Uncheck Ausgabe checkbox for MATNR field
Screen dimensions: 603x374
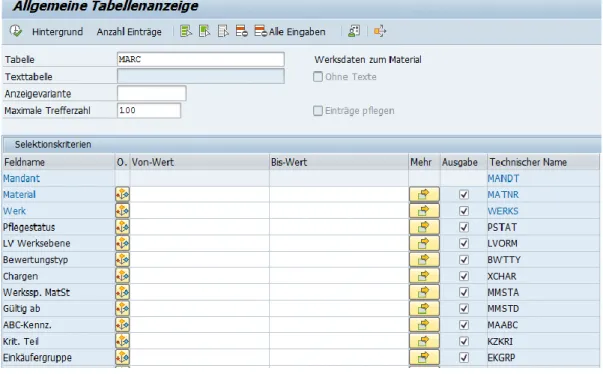pos(464,194)
